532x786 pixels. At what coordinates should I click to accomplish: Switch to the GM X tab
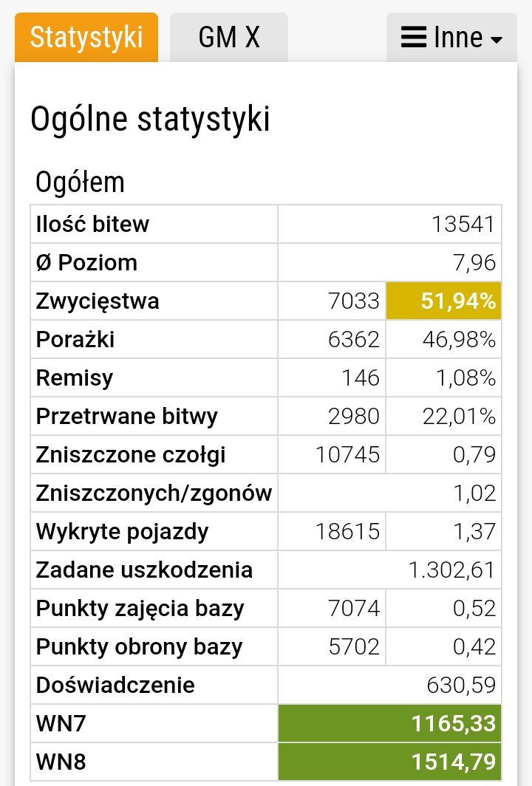(x=228, y=38)
